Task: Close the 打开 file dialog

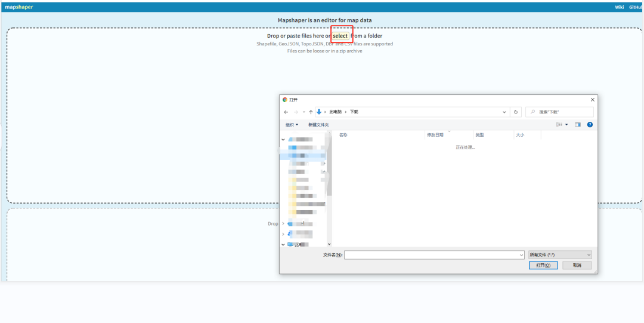Action: (592, 100)
